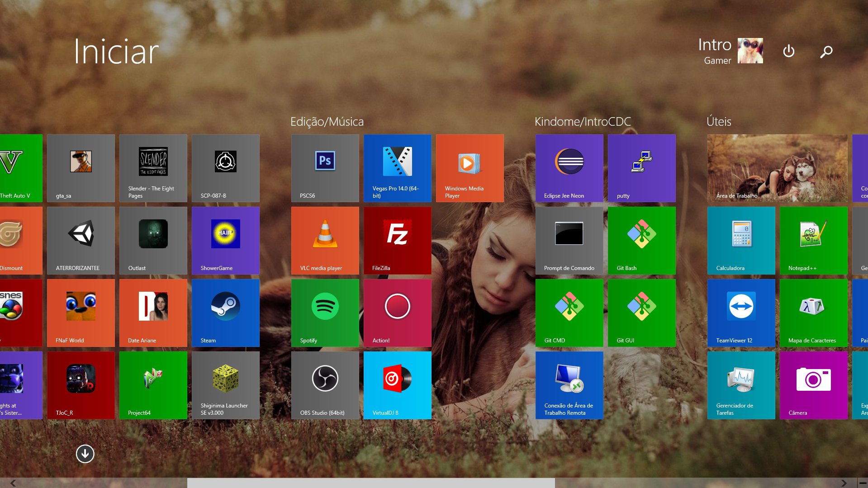Launch the Git CMD tile

click(569, 313)
